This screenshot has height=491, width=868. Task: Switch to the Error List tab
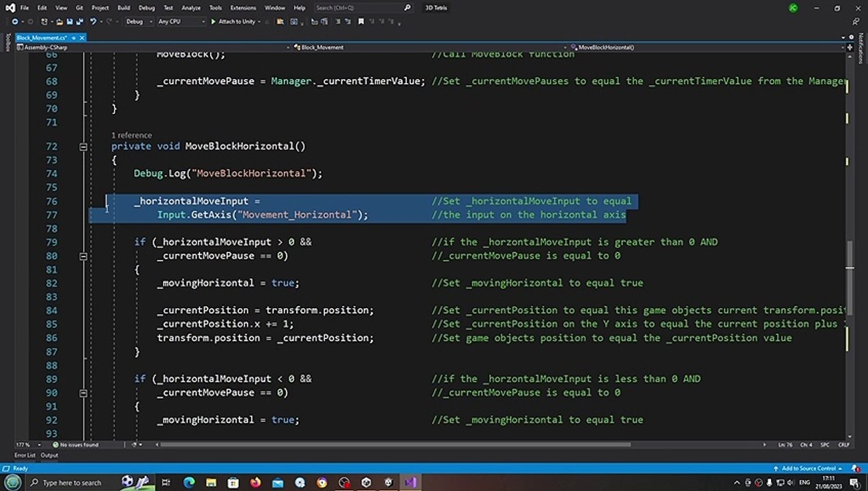coord(25,455)
